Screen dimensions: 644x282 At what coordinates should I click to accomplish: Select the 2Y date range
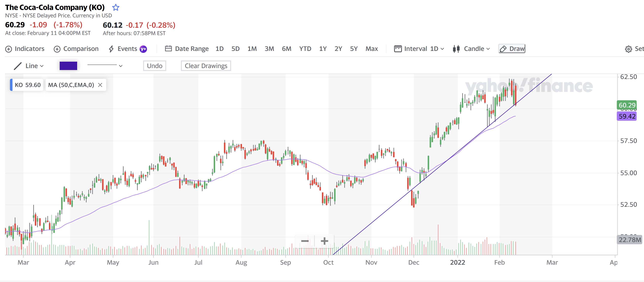pyautogui.click(x=338, y=49)
